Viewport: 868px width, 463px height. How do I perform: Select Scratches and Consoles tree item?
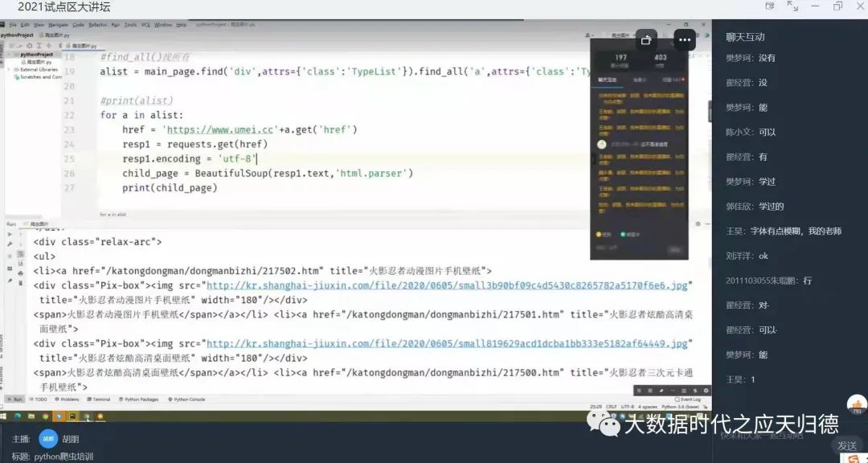[38, 77]
